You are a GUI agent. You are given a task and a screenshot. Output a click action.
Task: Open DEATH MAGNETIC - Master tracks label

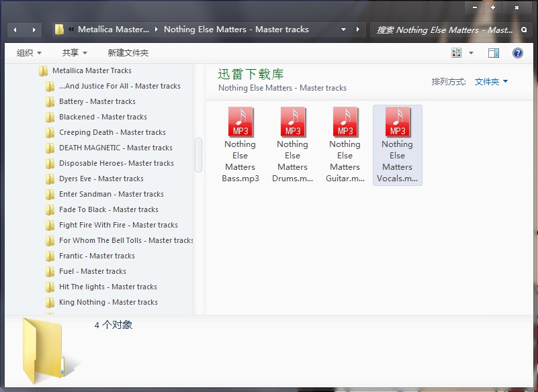tap(116, 148)
